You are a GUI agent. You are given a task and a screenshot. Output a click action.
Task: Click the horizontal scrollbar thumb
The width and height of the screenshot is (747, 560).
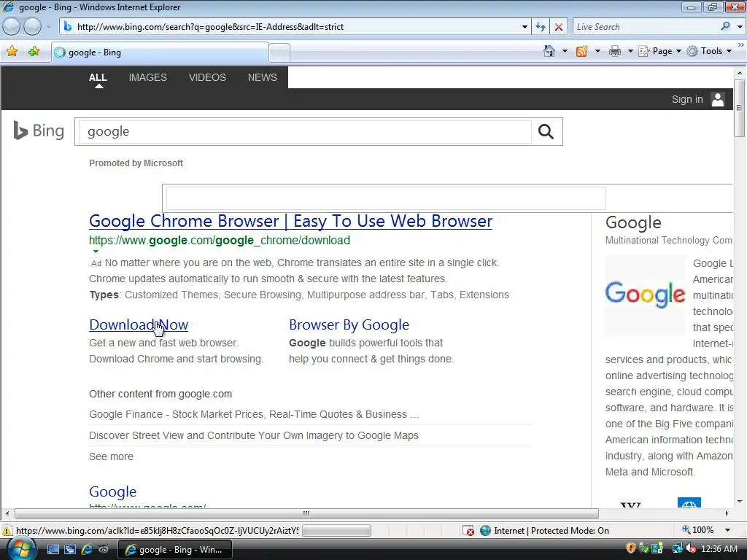[x=306, y=514]
